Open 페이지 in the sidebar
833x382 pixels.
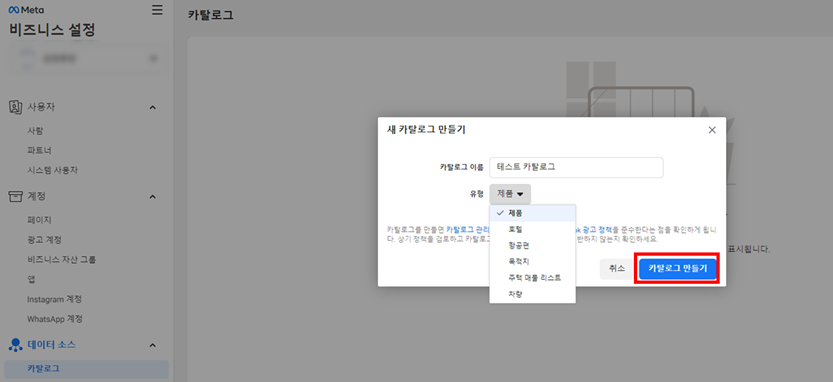coord(39,220)
